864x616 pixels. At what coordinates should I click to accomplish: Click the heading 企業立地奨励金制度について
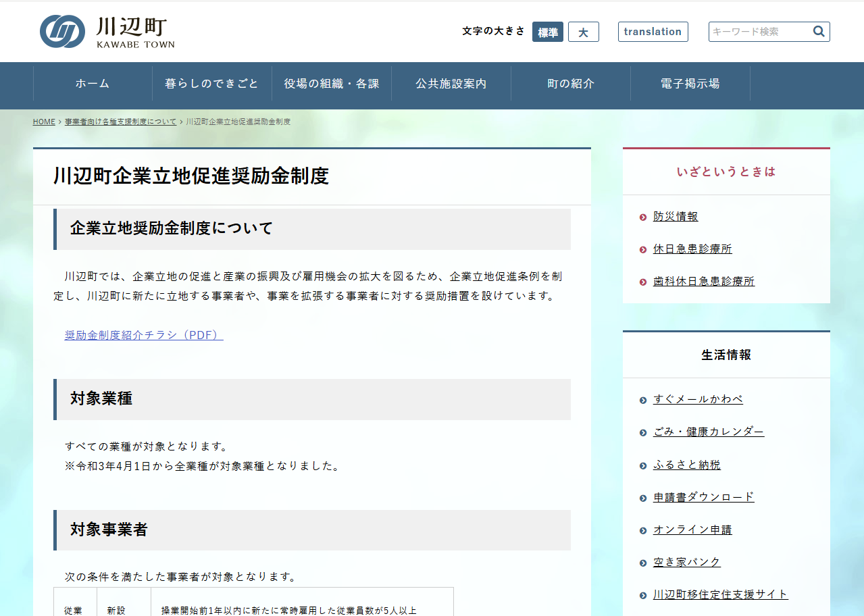(172, 228)
